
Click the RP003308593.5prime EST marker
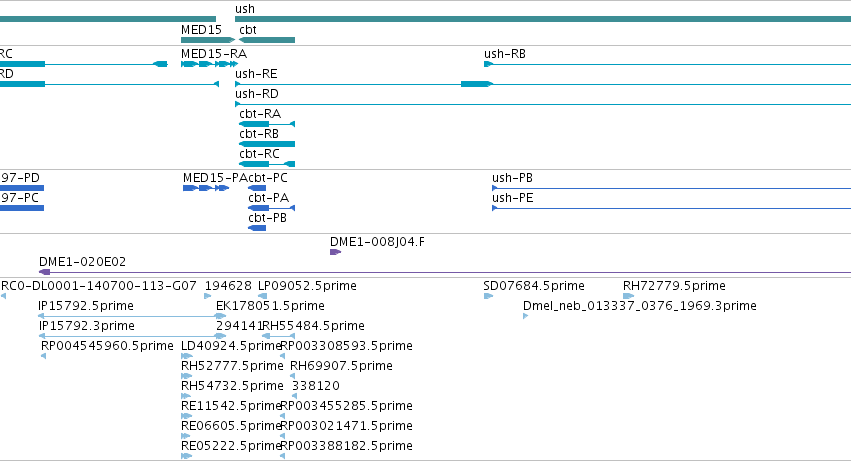click(x=283, y=356)
